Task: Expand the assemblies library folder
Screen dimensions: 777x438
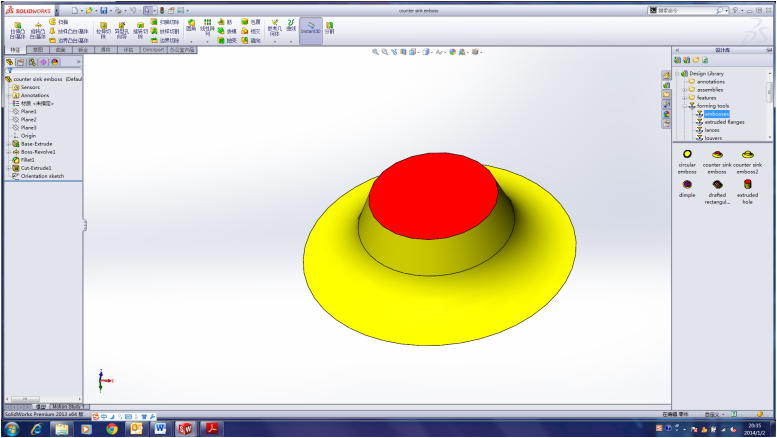Action: [685, 90]
